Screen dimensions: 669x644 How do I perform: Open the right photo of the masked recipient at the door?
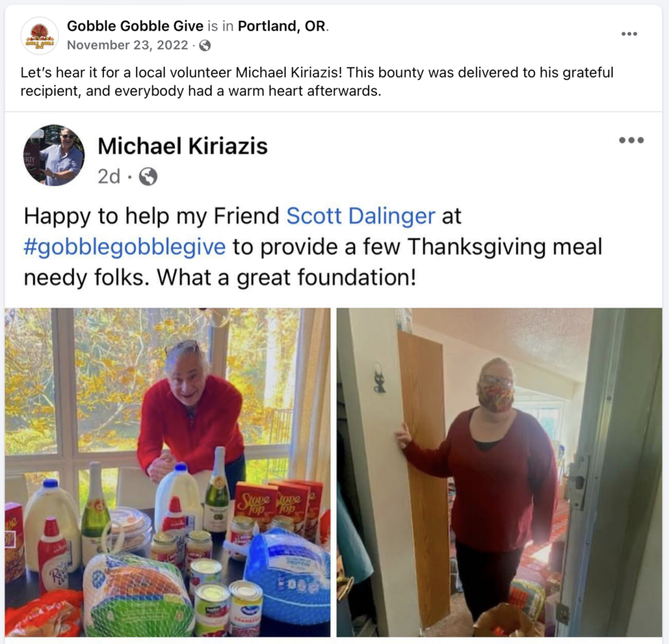pyautogui.click(x=499, y=472)
